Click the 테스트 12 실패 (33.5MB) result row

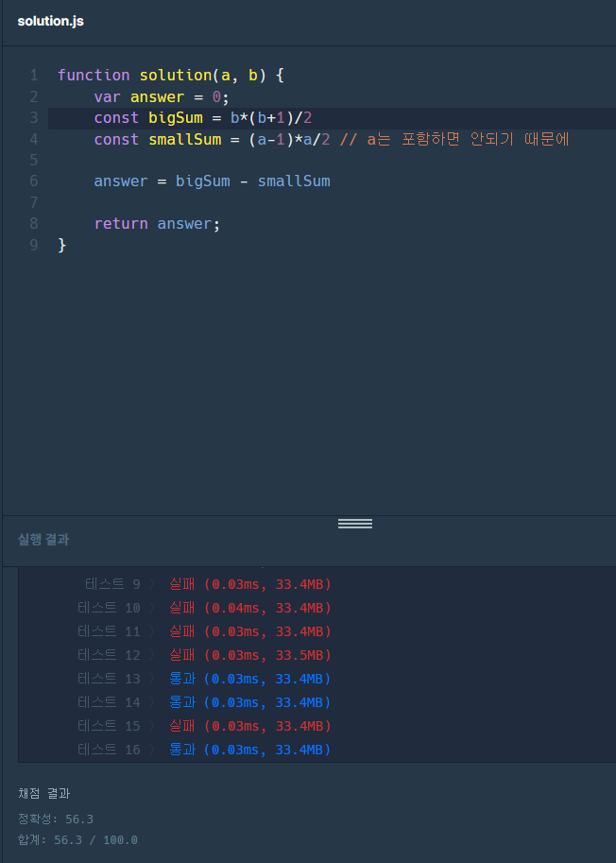(x=205, y=655)
